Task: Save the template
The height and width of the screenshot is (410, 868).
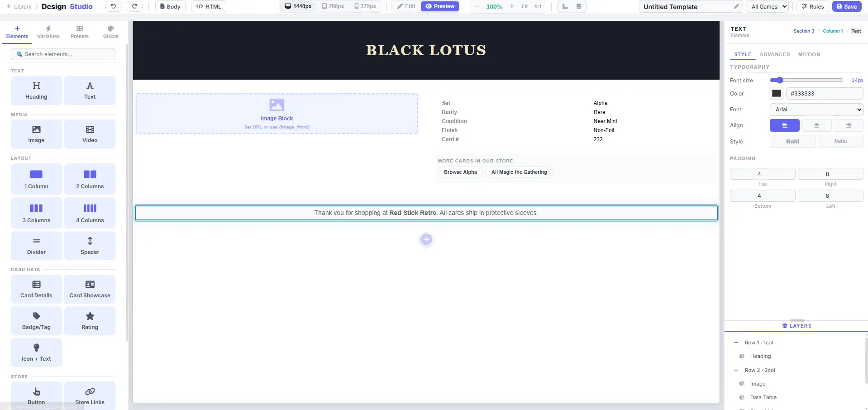Action: tap(847, 6)
